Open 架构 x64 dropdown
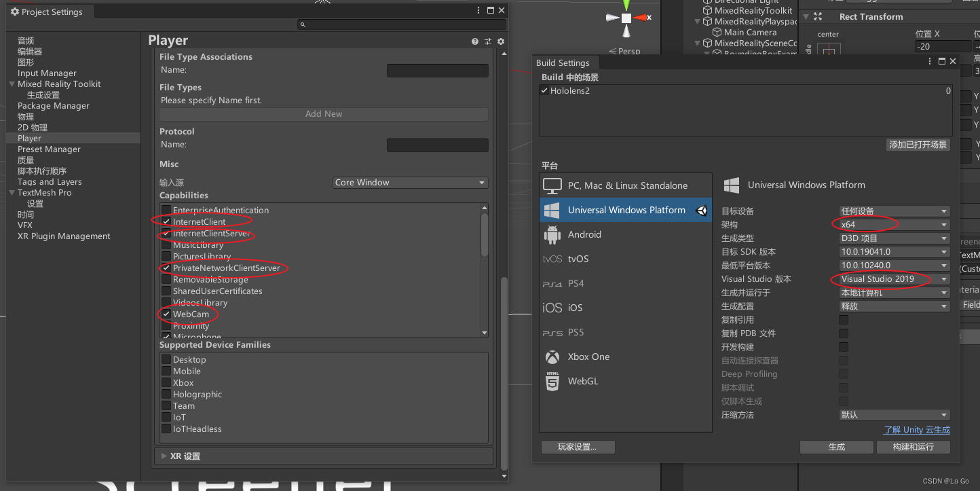980x491 pixels. pos(894,225)
